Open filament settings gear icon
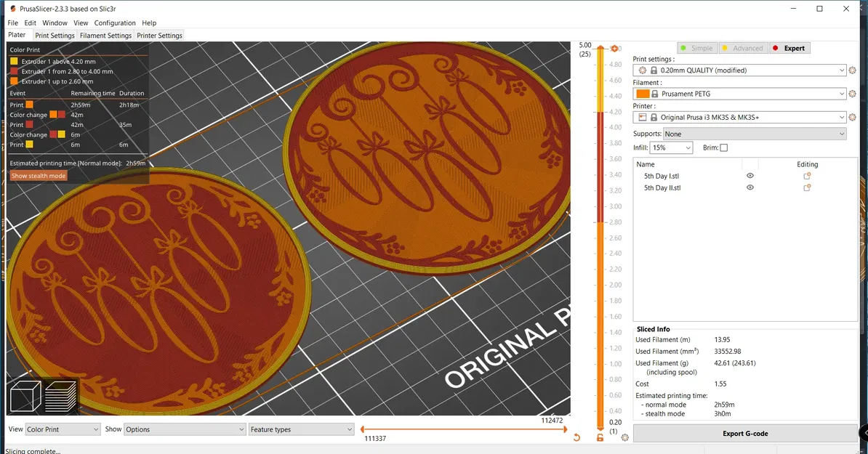The height and width of the screenshot is (454, 868). click(x=853, y=94)
